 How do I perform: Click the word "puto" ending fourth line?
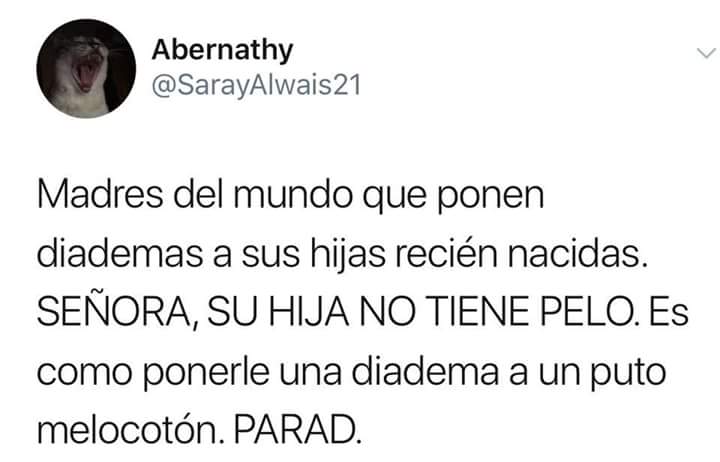(x=628, y=372)
